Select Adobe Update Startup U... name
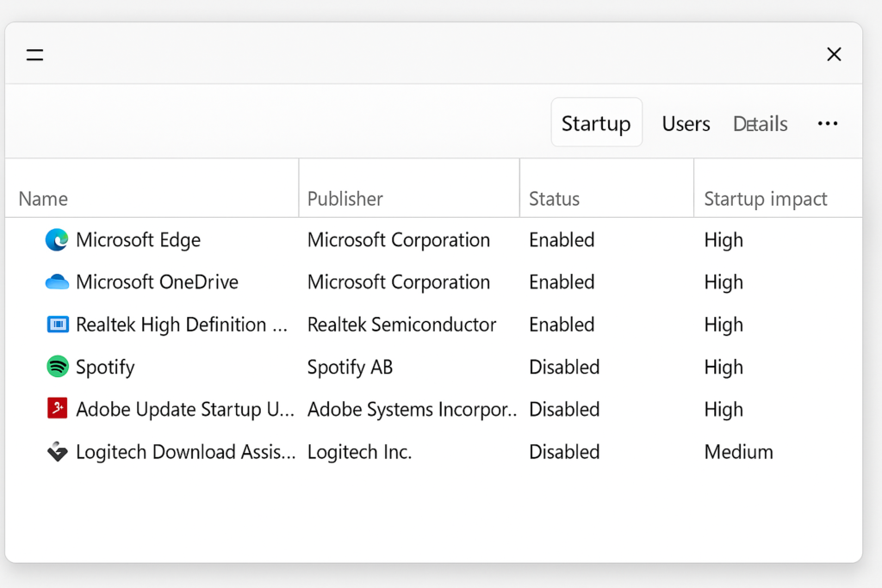 (x=185, y=409)
